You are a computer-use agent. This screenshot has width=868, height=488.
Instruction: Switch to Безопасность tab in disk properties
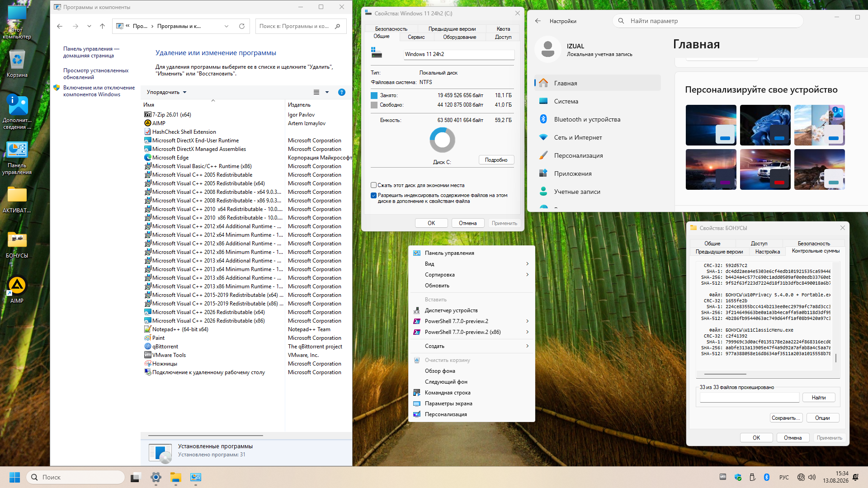pyautogui.click(x=391, y=29)
